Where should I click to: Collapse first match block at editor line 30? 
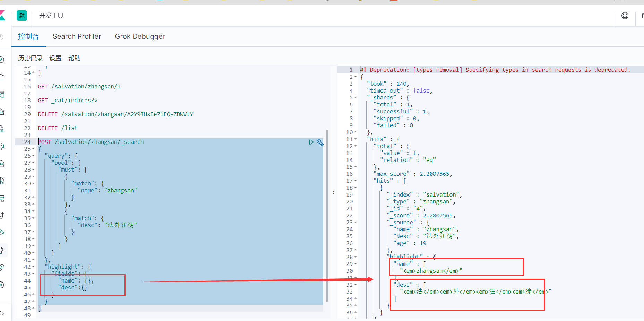[x=33, y=184]
